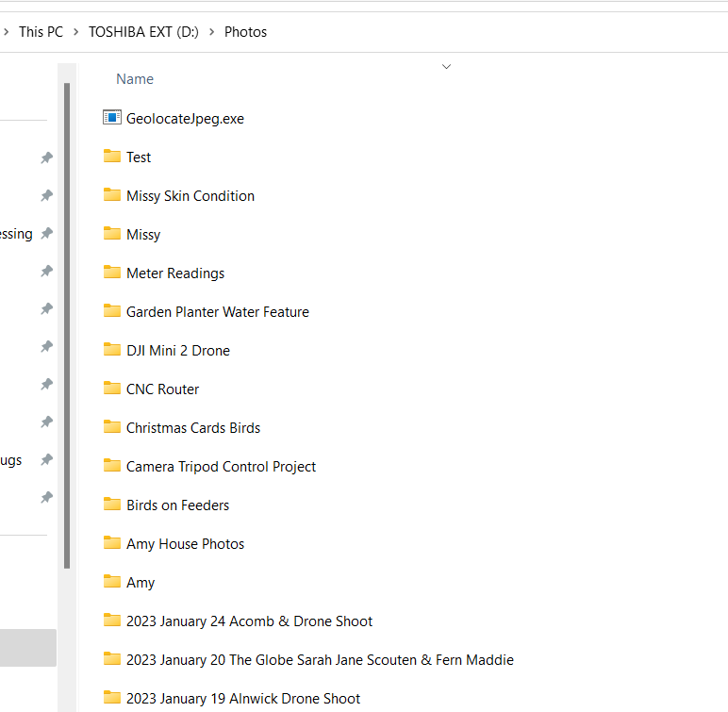Click the Amy House Photos folder icon
This screenshot has width=728, height=712.
[x=112, y=543]
